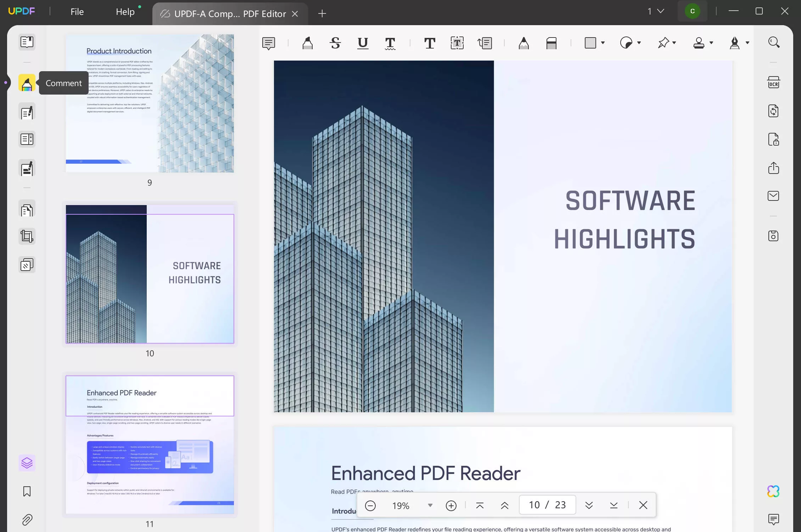Select the Comment highlighter mode icon
The height and width of the screenshot is (532, 801).
pyautogui.click(x=27, y=83)
